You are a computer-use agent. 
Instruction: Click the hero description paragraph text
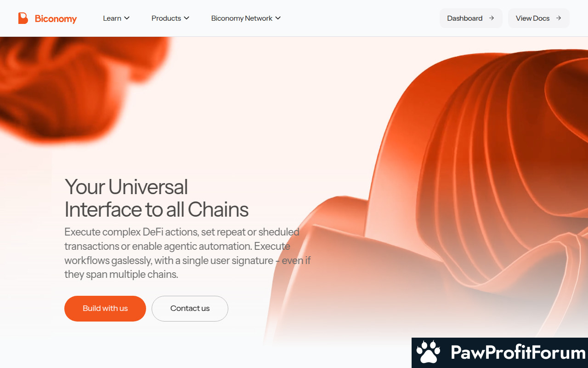coord(187,253)
